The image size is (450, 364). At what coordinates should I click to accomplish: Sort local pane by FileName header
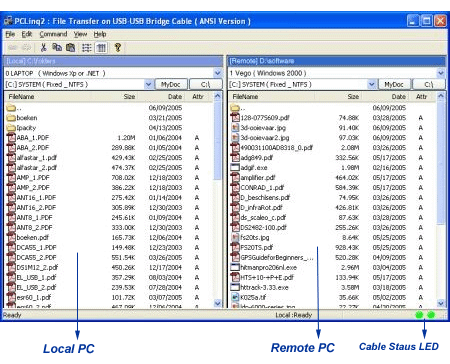[21, 97]
